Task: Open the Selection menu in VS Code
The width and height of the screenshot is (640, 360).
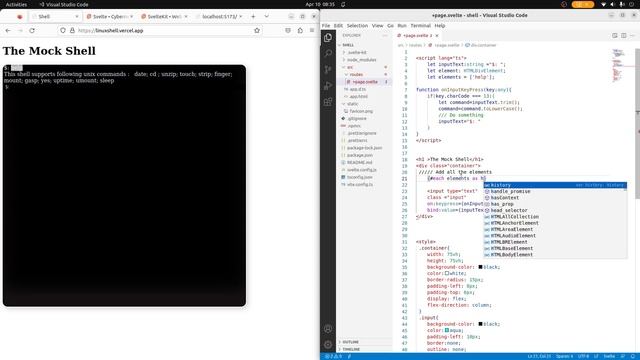Action: pos(357,26)
